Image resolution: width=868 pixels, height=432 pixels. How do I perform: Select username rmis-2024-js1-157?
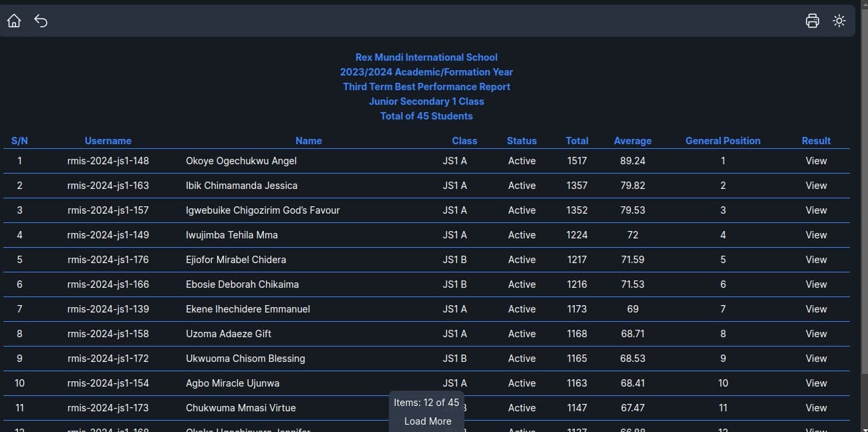pyautogui.click(x=108, y=210)
